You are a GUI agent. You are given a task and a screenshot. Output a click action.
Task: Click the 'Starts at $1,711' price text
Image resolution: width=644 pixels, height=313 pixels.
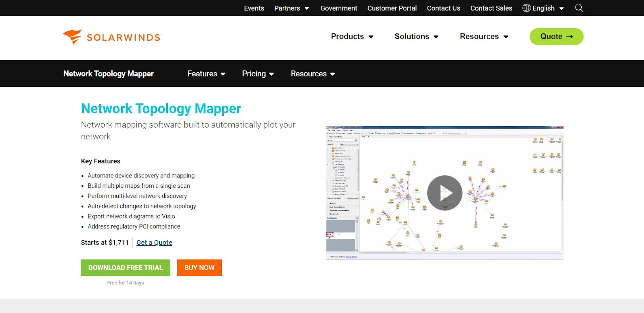[x=105, y=243]
